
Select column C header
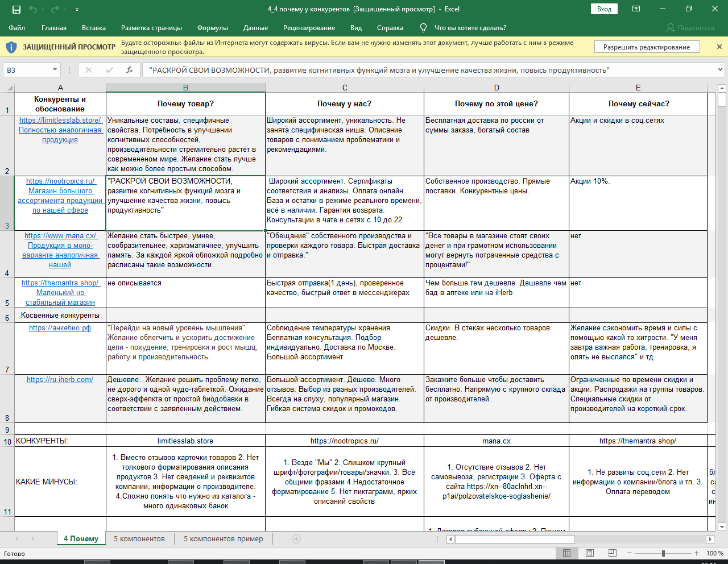click(345, 88)
